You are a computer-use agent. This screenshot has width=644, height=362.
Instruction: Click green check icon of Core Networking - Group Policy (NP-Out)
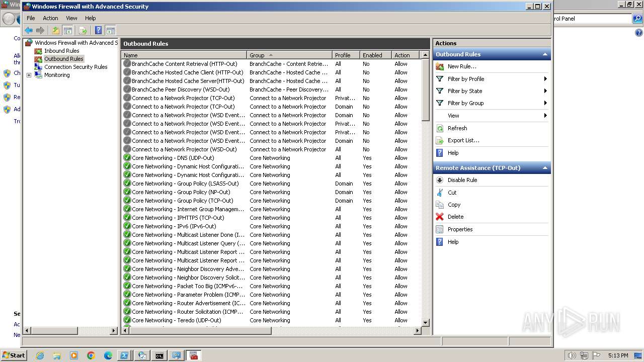tap(127, 192)
